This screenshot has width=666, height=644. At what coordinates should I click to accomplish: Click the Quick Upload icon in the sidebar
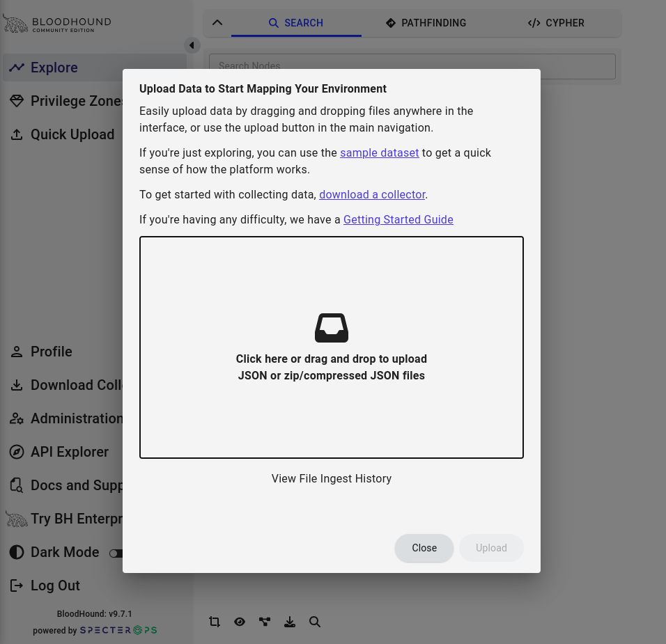[17, 134]
